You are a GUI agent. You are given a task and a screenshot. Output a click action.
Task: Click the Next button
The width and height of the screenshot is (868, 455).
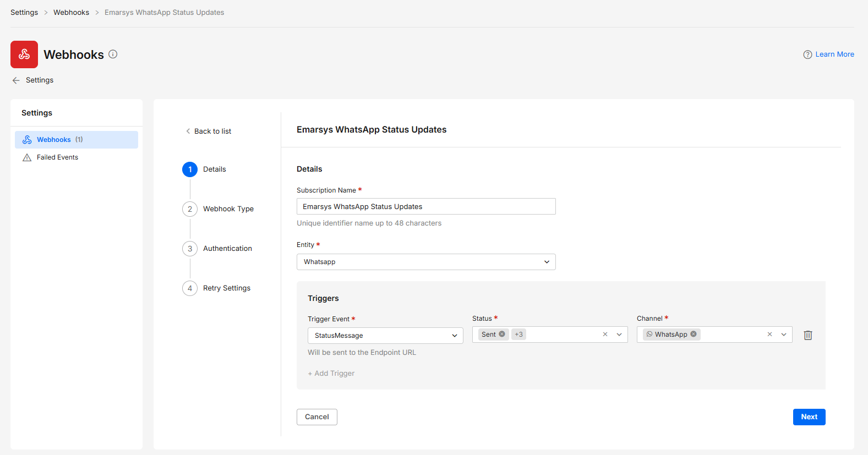pyautogui.click(x=809, y=417)
